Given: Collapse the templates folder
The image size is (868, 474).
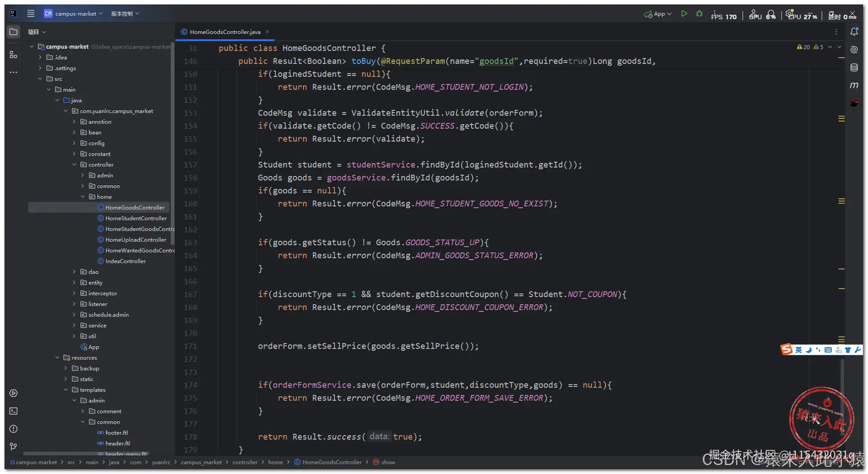Looking at the screenshot, I should [x=66, y=390].
